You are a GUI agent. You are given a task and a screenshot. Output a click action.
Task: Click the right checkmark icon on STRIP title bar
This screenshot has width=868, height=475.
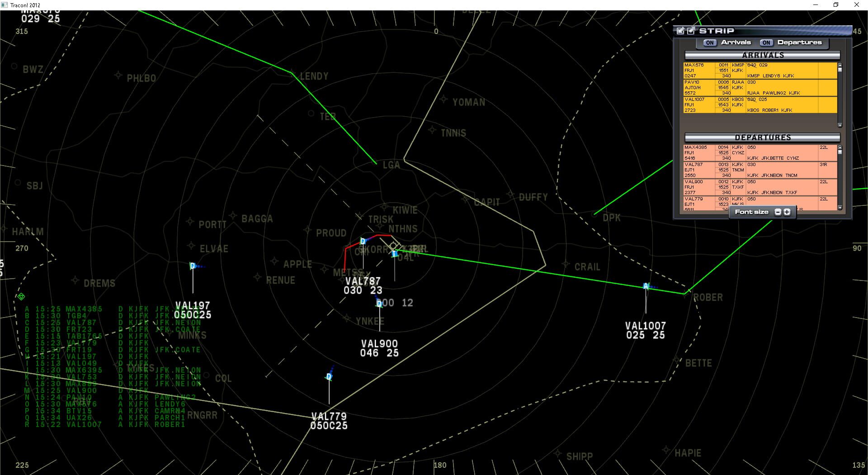[690, 31]
